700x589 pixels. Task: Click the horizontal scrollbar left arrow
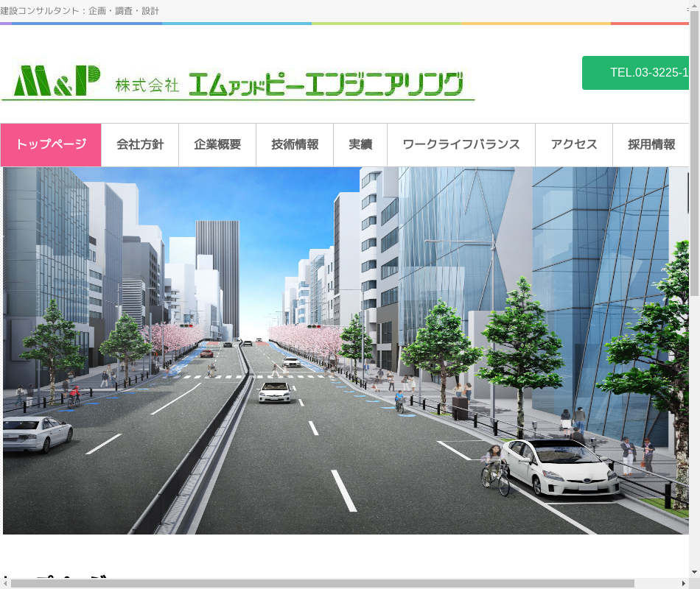[x=5, y=583]
